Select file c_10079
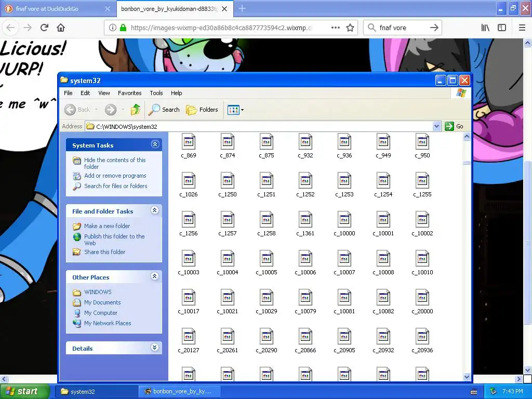This screenshot has height=399, width=532. 305,302
